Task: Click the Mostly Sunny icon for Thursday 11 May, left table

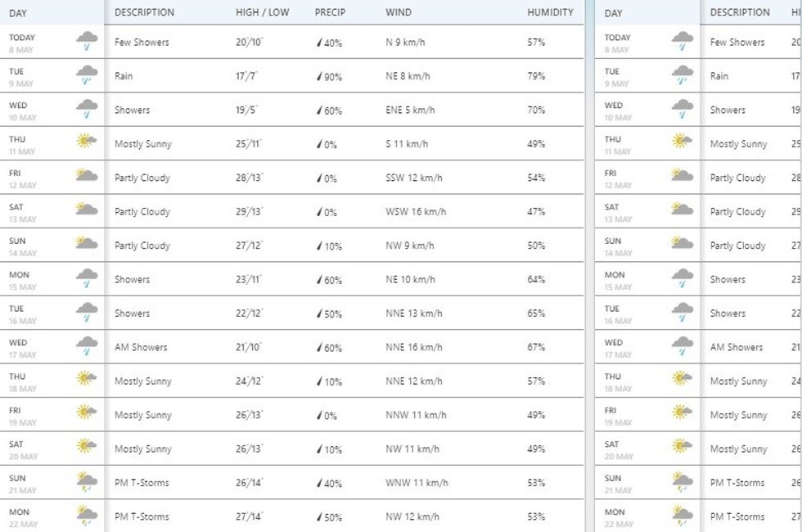Action: [x=87, y=142]
